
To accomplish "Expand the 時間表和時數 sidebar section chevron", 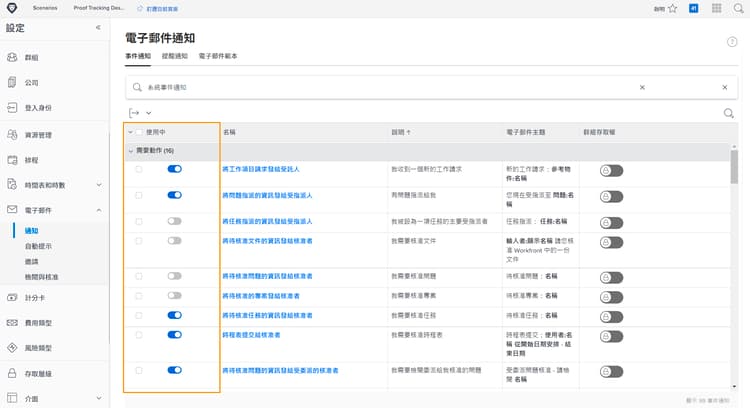I will tap(99, 185).
